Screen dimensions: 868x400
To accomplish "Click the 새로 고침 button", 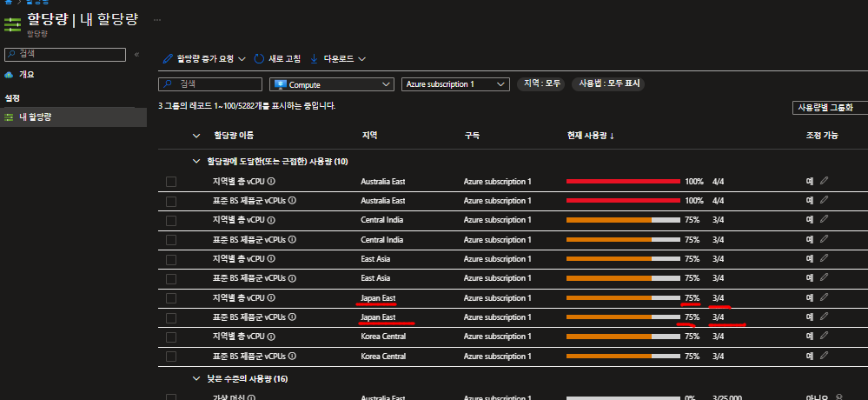I will point(277,59).
